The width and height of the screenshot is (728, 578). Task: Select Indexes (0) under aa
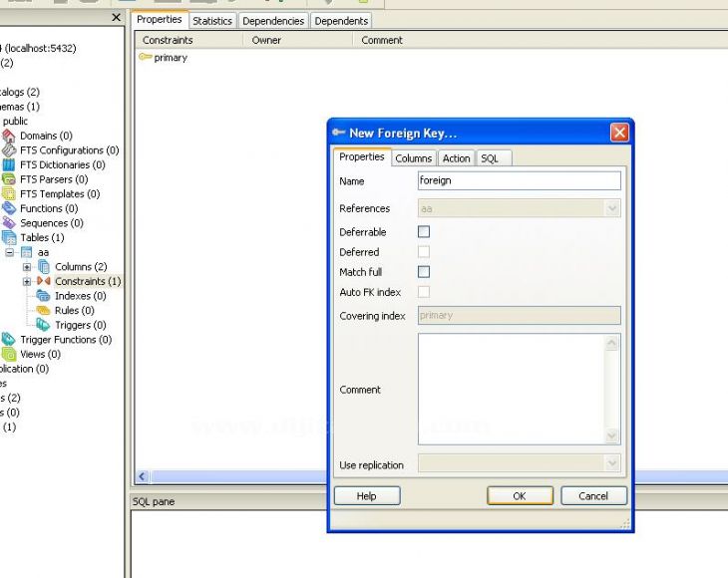81,296
